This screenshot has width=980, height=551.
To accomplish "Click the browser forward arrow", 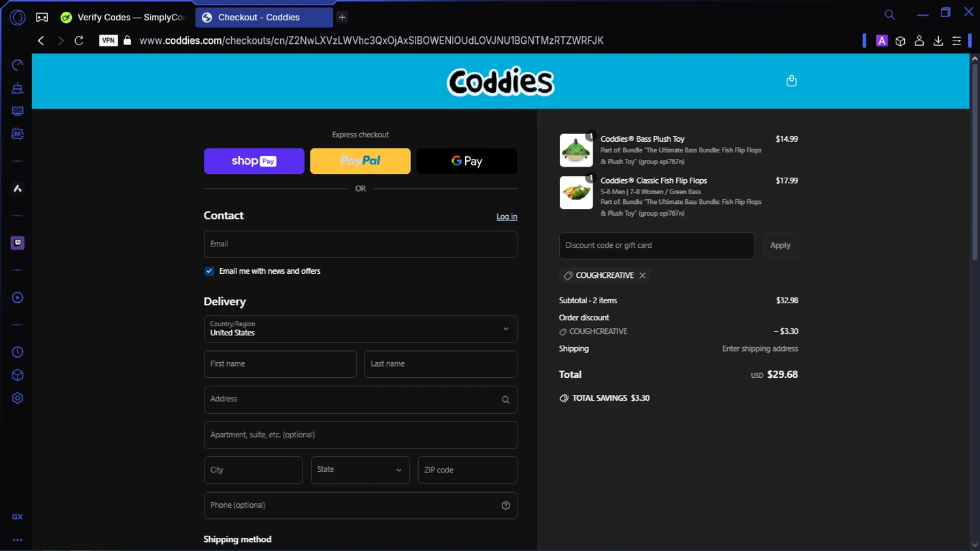I will coord(60,41).
